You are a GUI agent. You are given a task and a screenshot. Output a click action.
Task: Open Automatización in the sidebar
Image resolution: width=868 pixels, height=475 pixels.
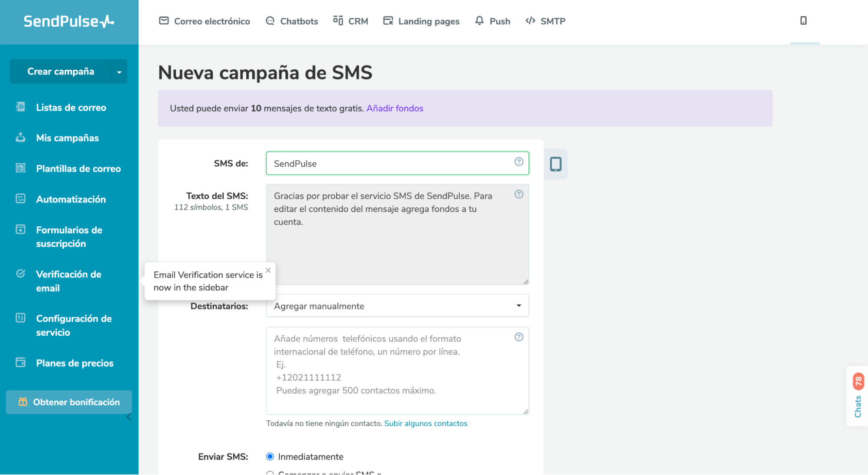[x=71, y=199]
